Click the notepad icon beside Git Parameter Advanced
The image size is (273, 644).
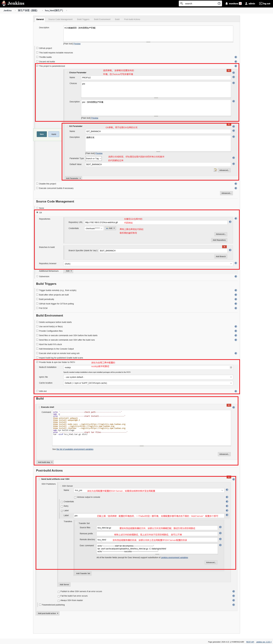pyautogui.click(x=215, y=170)
